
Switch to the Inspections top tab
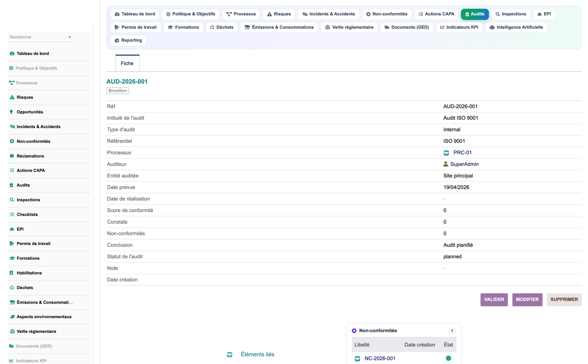(x=511, y=14)
